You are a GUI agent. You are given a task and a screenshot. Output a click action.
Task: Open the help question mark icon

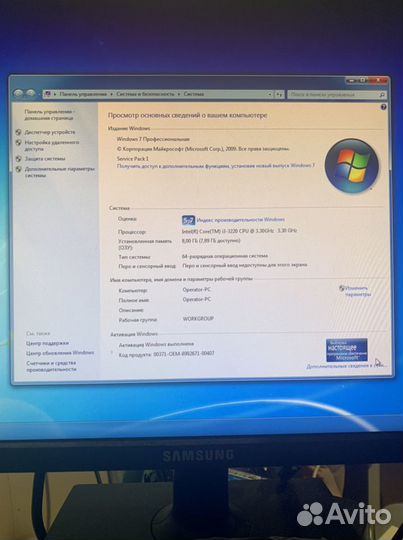tap(383, 107)
